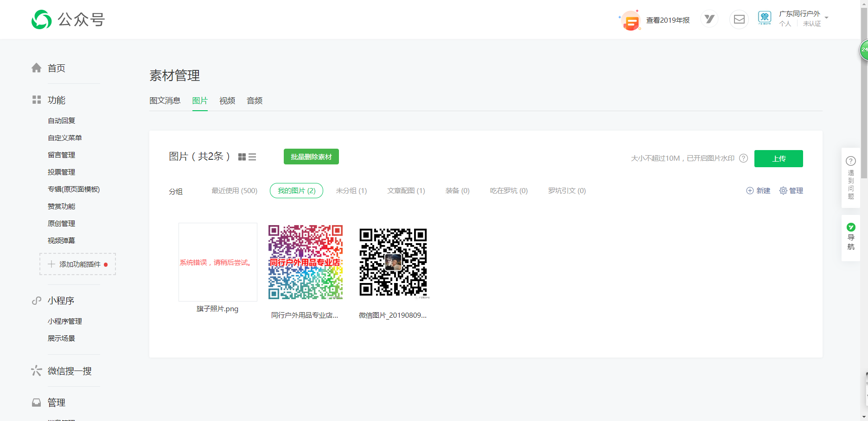Open 展示场景 in sidebar
The height and width of the screenshot is (421, 868).
click(x=61, y=338)
